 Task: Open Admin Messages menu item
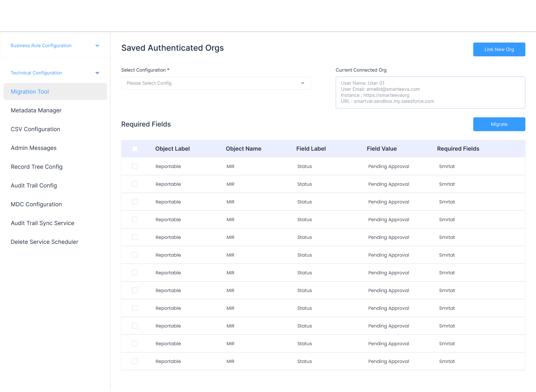tap(34, 148)
